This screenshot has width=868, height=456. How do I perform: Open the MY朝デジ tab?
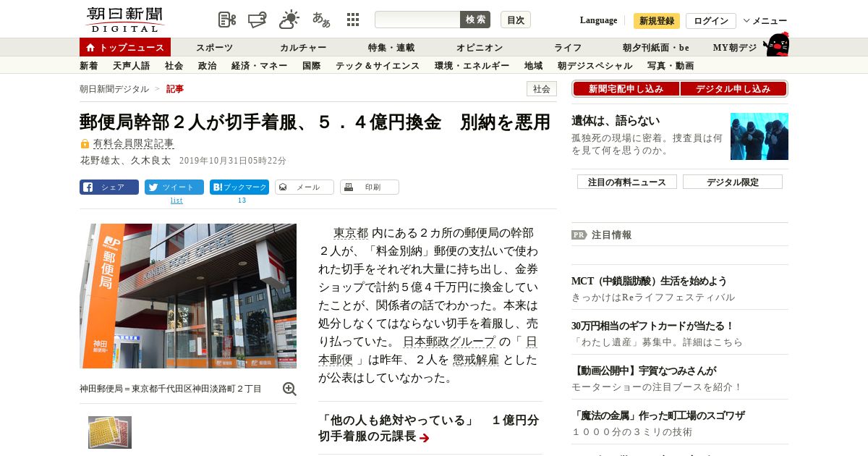click(735, 48)
